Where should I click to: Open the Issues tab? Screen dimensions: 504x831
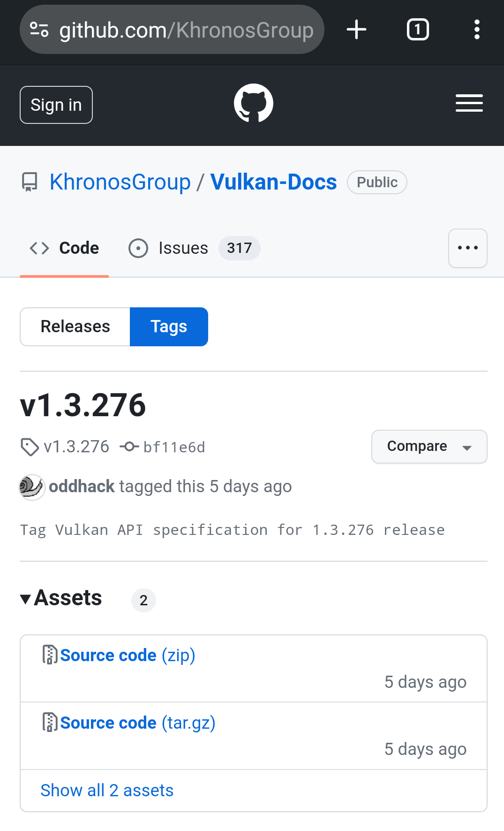pyautogui.click(x=183, y=248)
